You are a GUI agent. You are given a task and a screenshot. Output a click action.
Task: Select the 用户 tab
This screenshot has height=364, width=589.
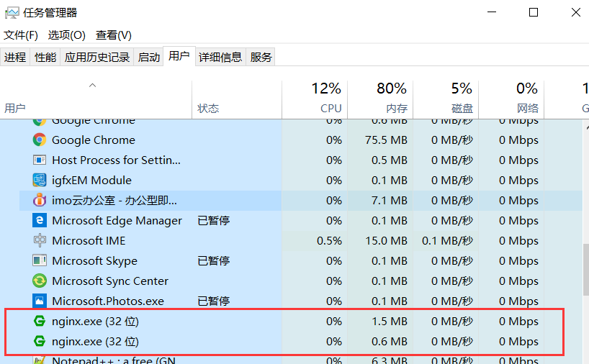[x=179, y=56]
